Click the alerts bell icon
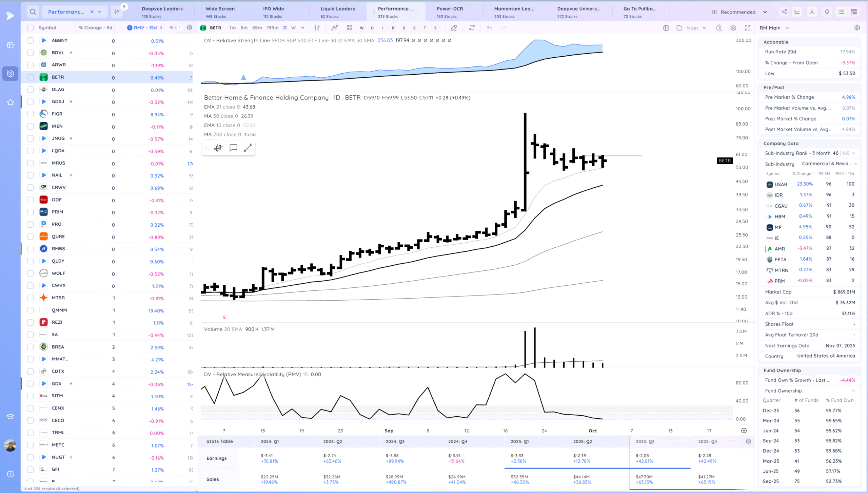 coord(827,12)
